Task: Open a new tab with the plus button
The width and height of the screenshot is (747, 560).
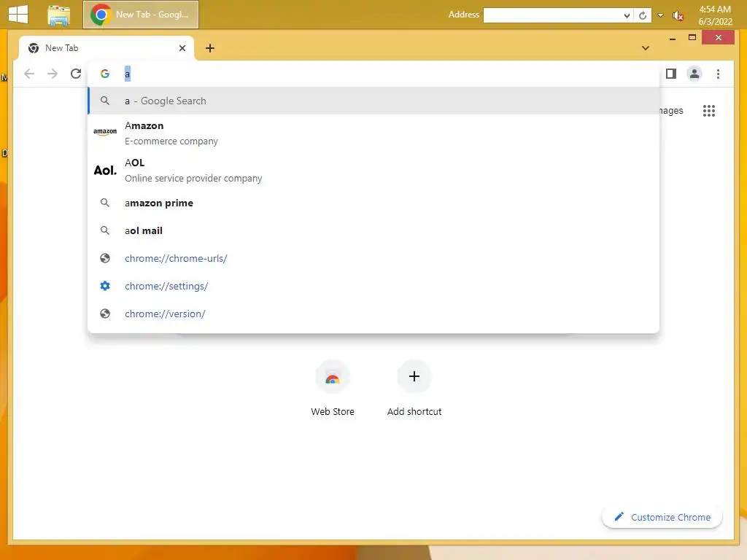Action: pyautogui.click(x=209, y=48)
